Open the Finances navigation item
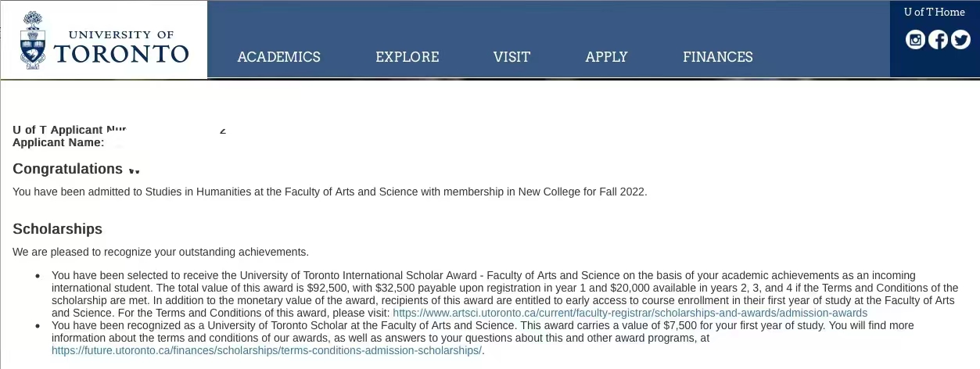This screenshot has width=980, height=369. click(x=717, y=57)
